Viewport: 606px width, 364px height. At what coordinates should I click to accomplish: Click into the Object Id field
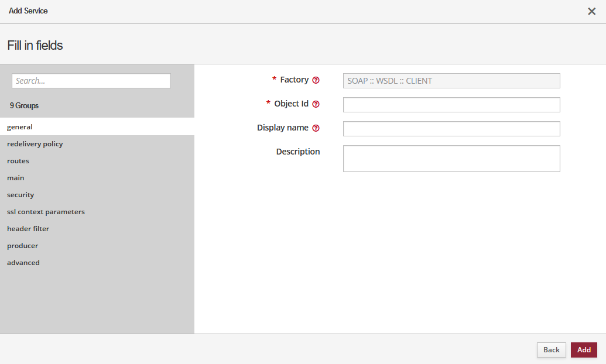[451, 105]
